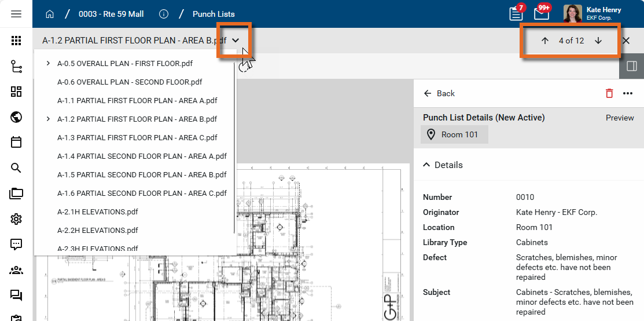Open the calendar icon in sidebar
The width and height of the screenshot is (644, 321).
[16, 143]
